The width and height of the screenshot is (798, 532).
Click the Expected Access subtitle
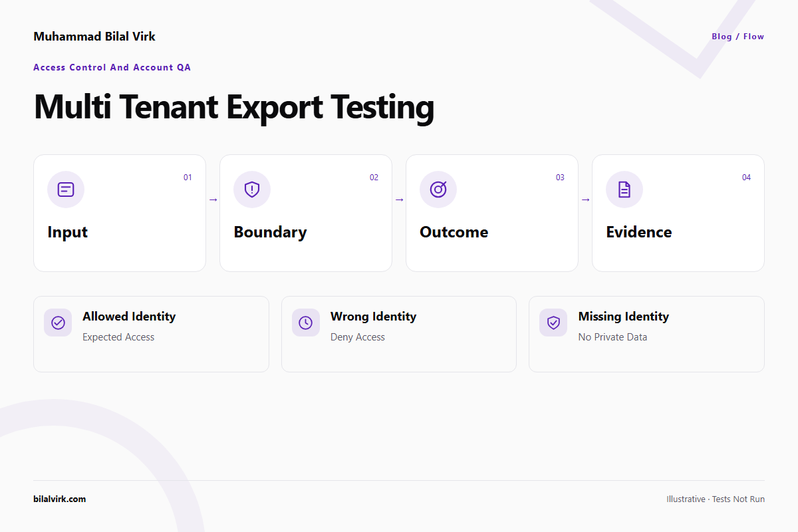click(x=118, y=337)
